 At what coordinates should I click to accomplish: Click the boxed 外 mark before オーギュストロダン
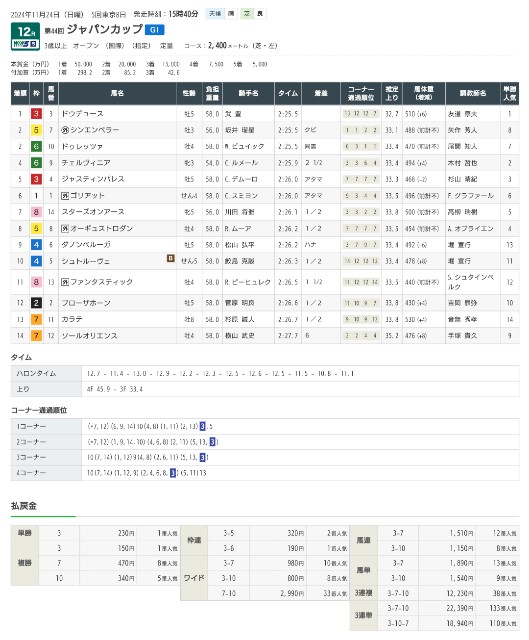(x=65, y=229)
